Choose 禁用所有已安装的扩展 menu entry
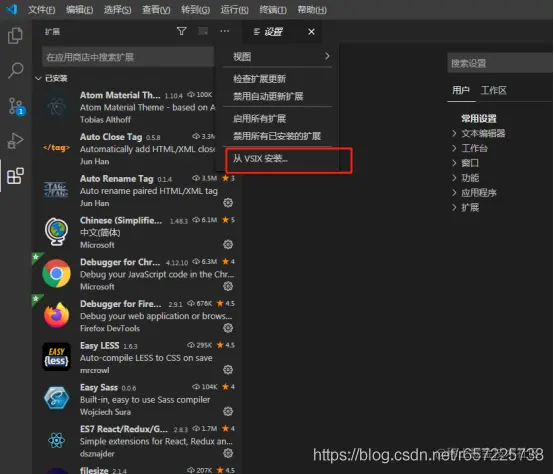 [277, 136]
